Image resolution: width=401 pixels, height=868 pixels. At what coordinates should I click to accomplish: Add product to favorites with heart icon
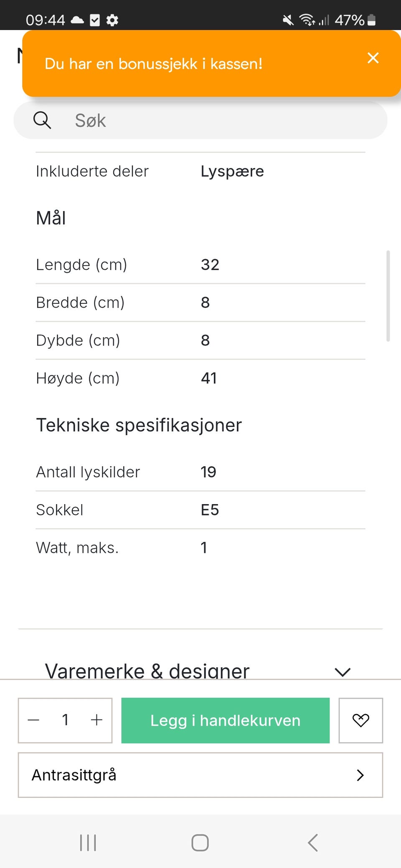pos(360,720)
